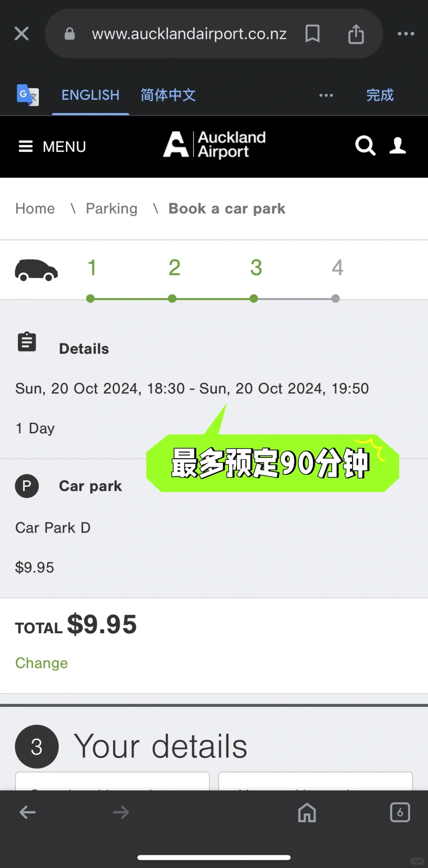Switch translation to 简体中文 tab
The image size is (428, 868).
168,95
